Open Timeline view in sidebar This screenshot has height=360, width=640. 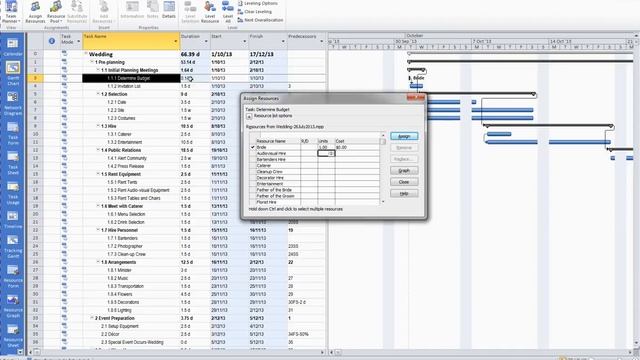(13, 220)
